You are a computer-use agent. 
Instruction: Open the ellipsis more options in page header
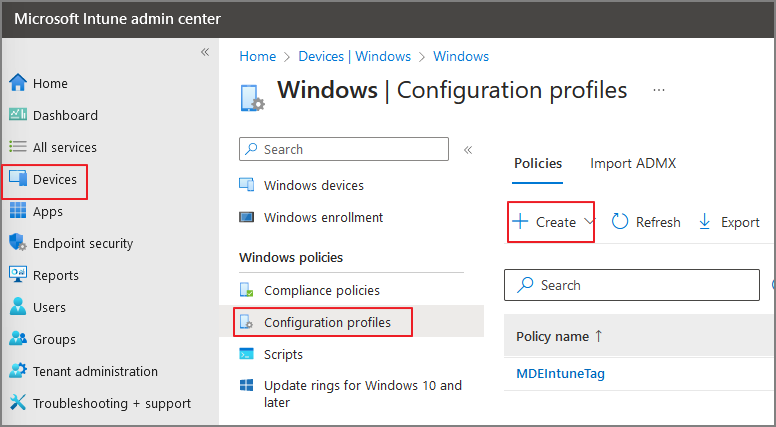tap(659, 90)
